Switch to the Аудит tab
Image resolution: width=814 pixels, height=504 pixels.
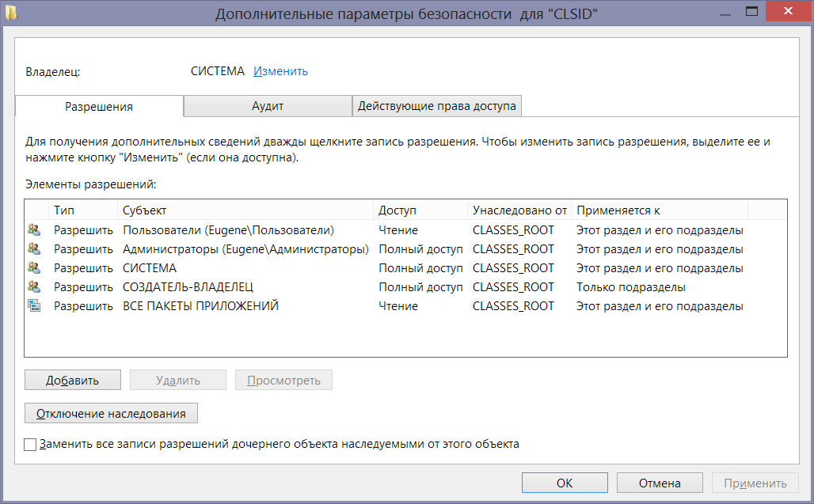pyautogui.click(x=268, y=106)
